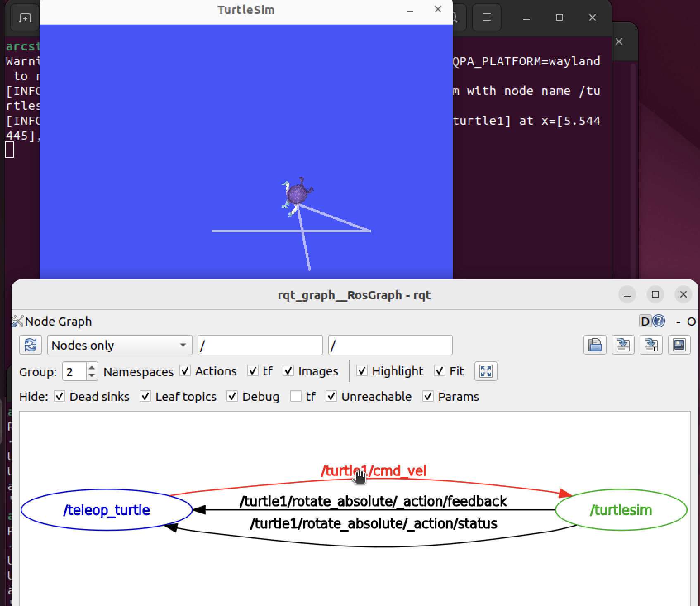Open the Nodes only dropdown
Image resolution: width=700 pixels, height=606 pixels.
tap(119, 345)
